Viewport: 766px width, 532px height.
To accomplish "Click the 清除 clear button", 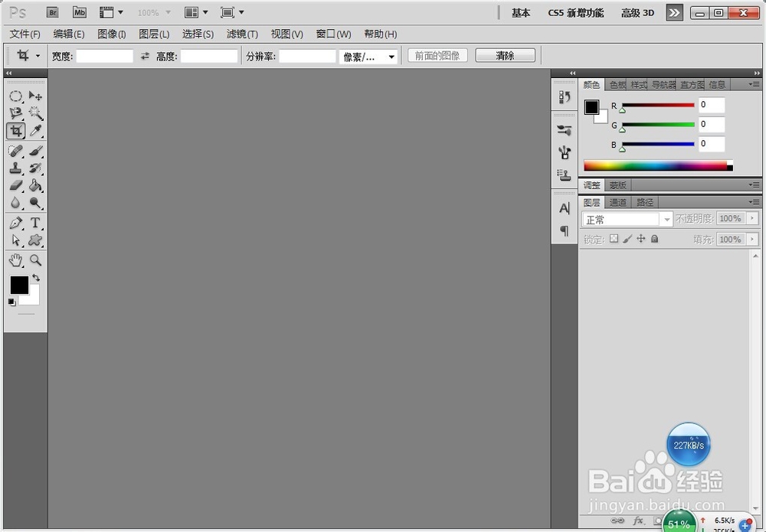I will click(x=505, y=56).
